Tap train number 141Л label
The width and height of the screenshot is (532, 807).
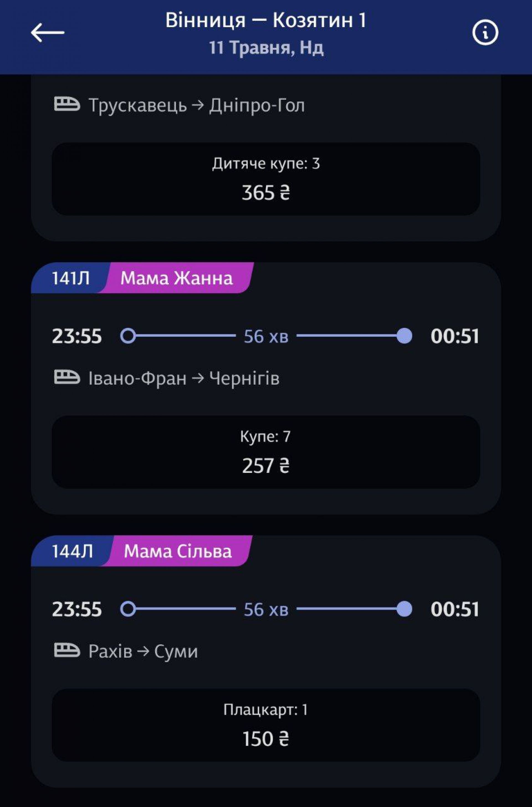tap(71, 278)
